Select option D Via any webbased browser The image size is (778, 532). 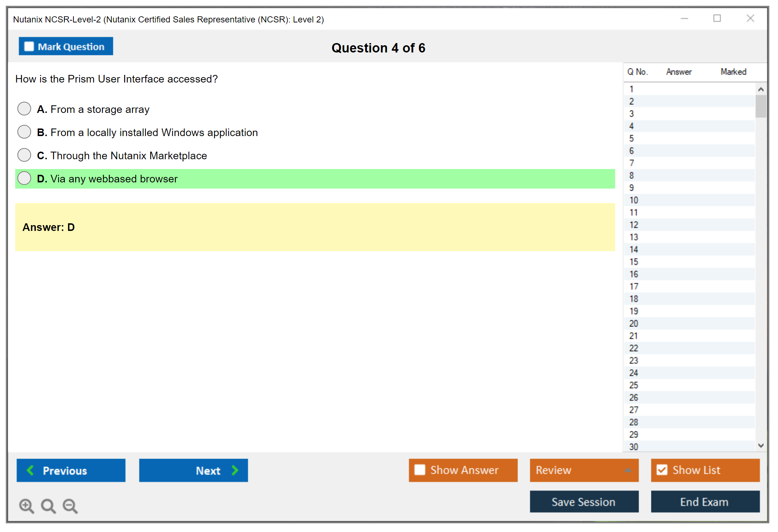tap(24, 178)
